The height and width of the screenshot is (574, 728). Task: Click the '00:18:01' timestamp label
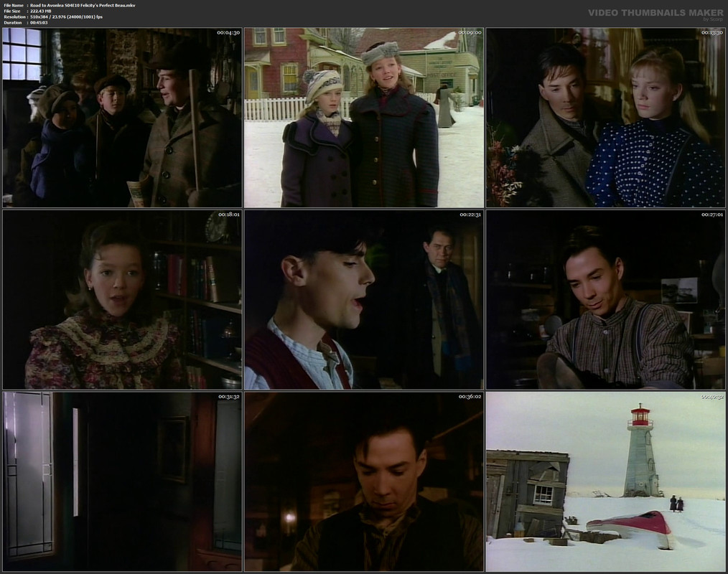(229, 215)
